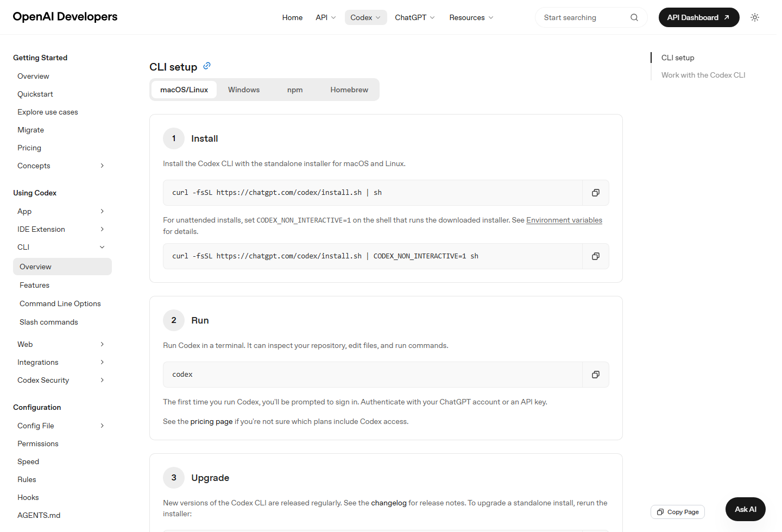Screen dimensions: 782x532
Task: Open CLI Features page
Action: coord(34,285)
